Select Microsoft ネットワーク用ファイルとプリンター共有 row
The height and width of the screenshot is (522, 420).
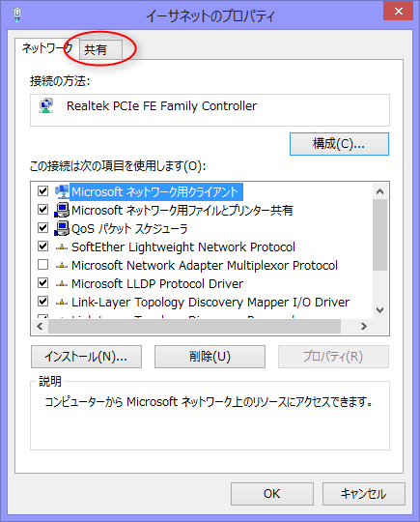[x=182, y=210]
